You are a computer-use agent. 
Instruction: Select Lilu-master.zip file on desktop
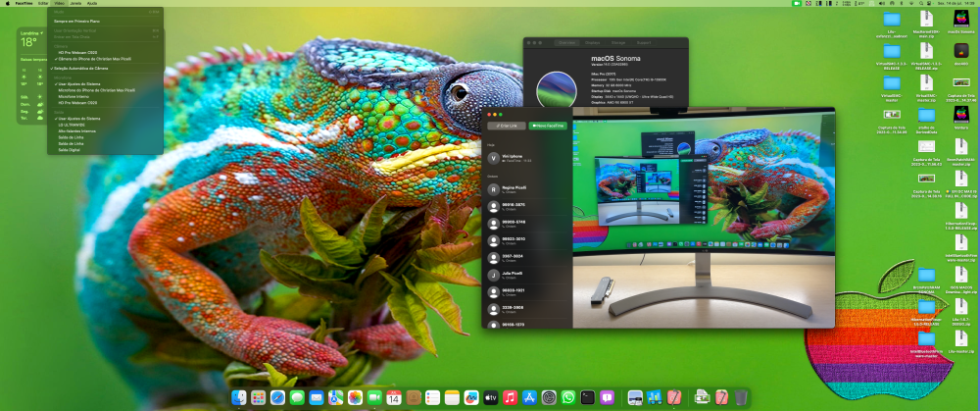tap(961, 342)
